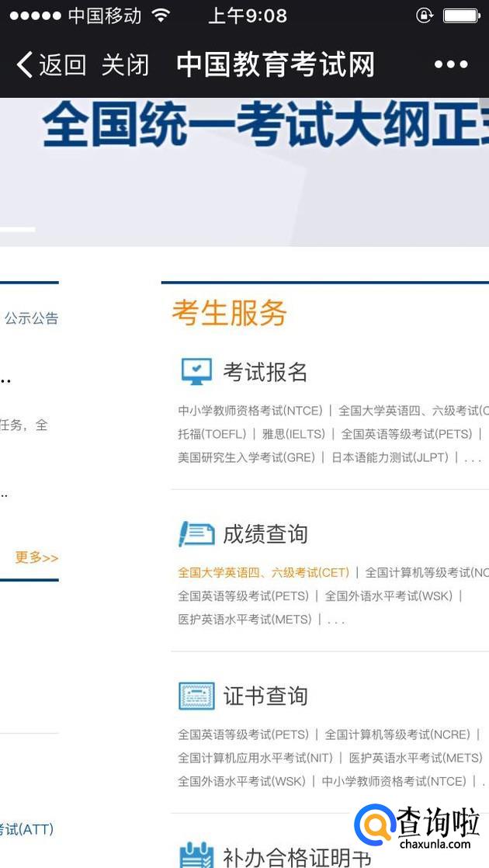Expand the ellipsis after METS in 成绩查询
This screenshot has height=868, width=489.
336,621
